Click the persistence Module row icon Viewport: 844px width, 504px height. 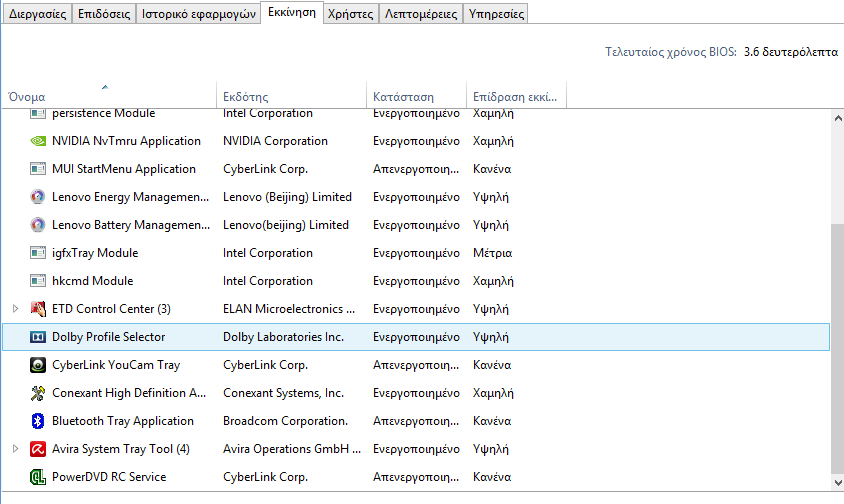click(x=38, y=114)
